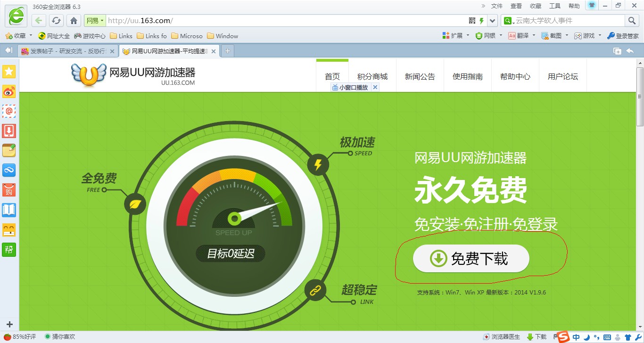Open the 文件 menu
Screen dimensions: 644x343
pos(497,6)
